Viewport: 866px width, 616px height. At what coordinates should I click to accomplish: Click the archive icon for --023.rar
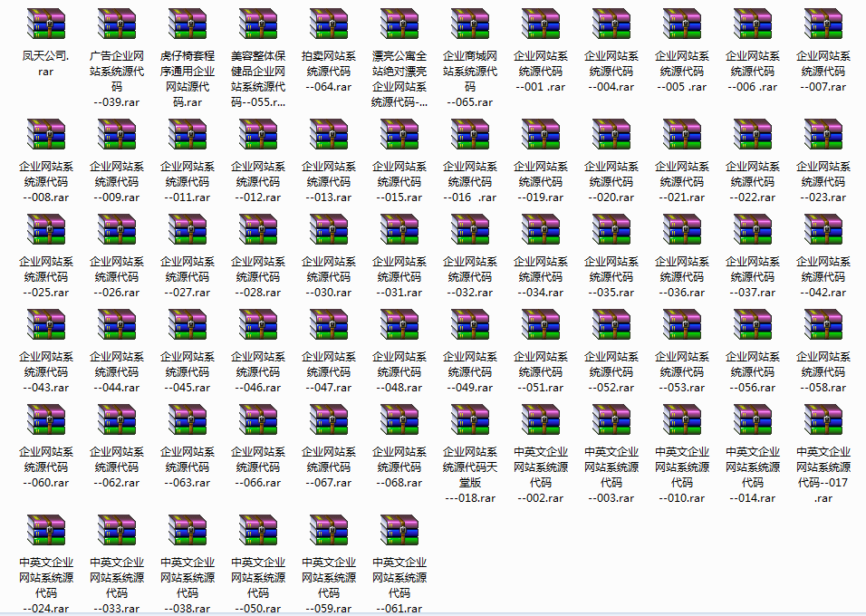[x=824, y=134]
